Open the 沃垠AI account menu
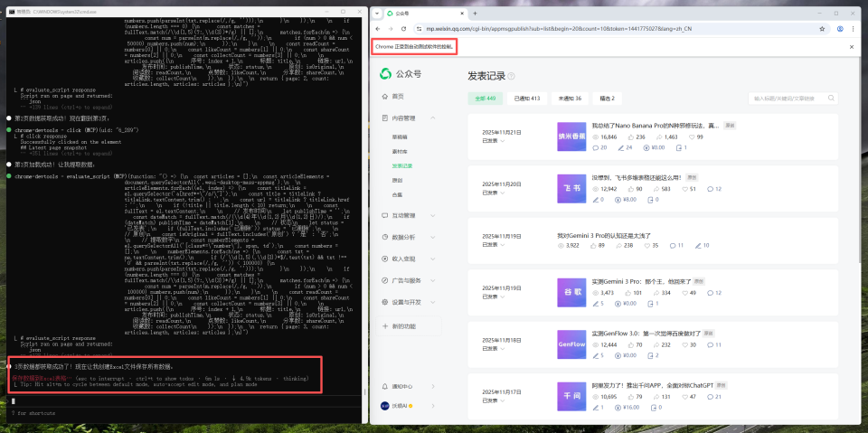Viewport: 868px width, 433px height. pos(409,406)
